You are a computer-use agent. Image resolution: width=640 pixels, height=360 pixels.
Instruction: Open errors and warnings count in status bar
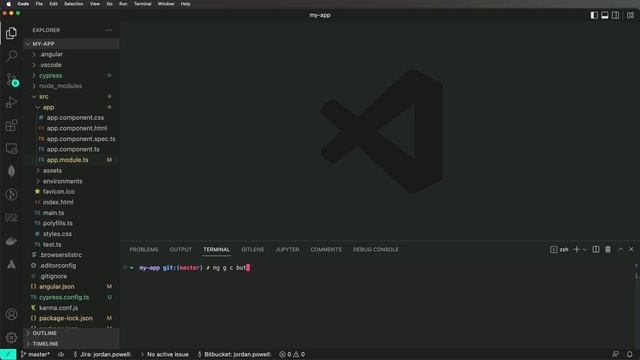click(292, 354)
